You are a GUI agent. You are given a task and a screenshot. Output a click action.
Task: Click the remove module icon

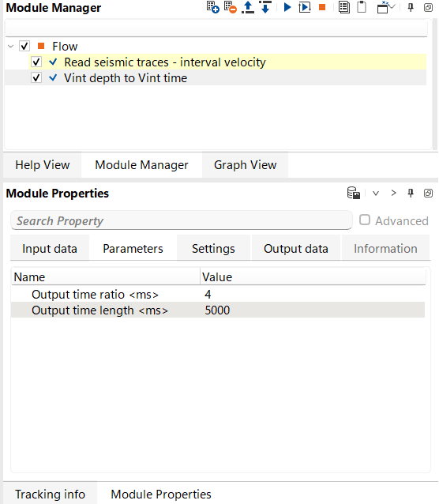click(x=231, y=7)
